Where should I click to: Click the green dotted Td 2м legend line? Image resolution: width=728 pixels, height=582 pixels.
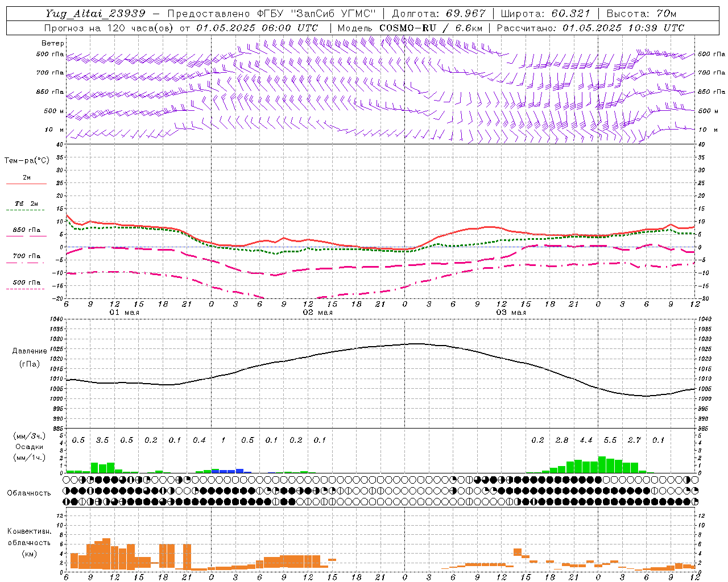point(26,210)
